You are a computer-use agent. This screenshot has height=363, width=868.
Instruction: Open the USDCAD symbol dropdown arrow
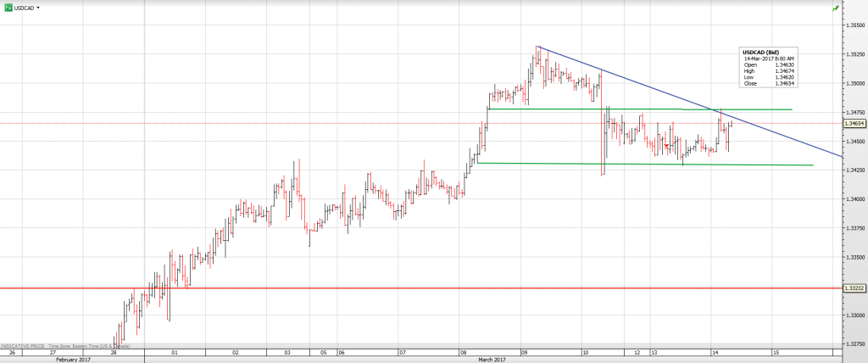pos(38,8)
